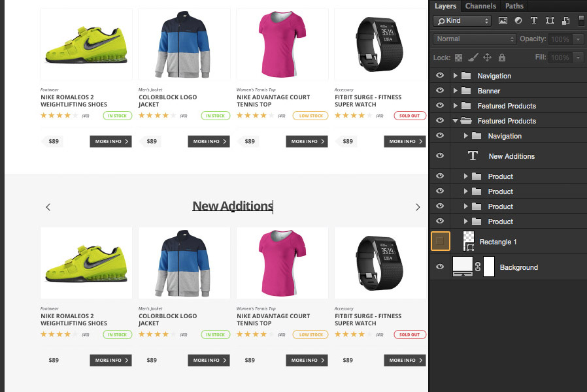Hide the Background layer
587x392 pixels.
point(440,267)
